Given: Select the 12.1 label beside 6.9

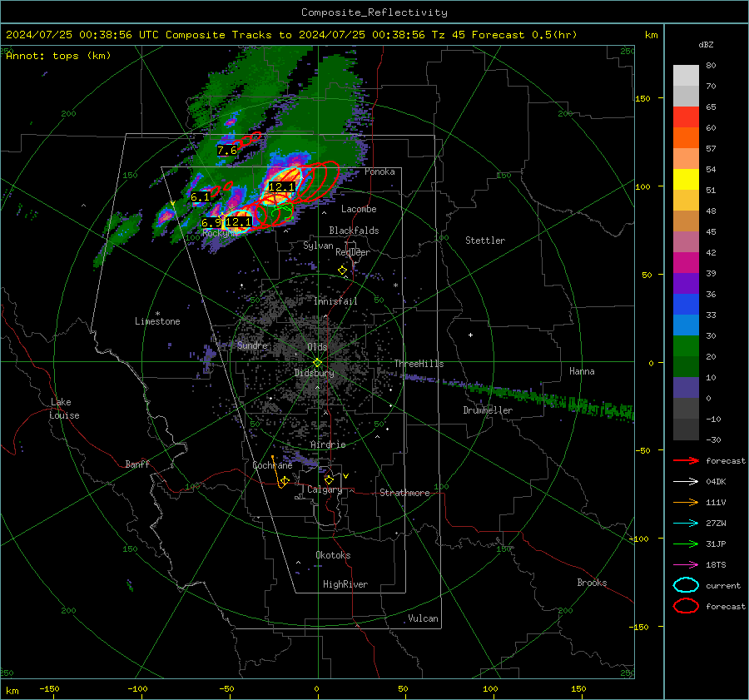Looking at the screenshot, I should pyautogui.click(x=238, y=222).
